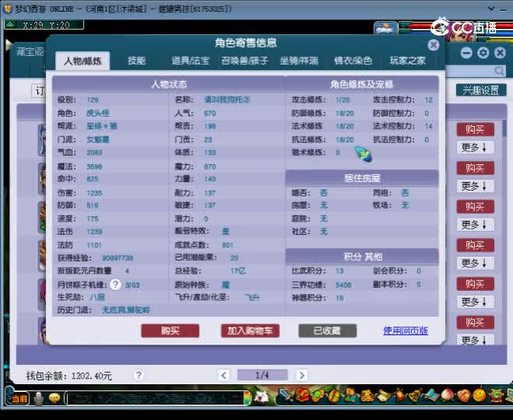Open the rolled scroll task icon
The height and width of the screenshot is (420, 513).
382,395
